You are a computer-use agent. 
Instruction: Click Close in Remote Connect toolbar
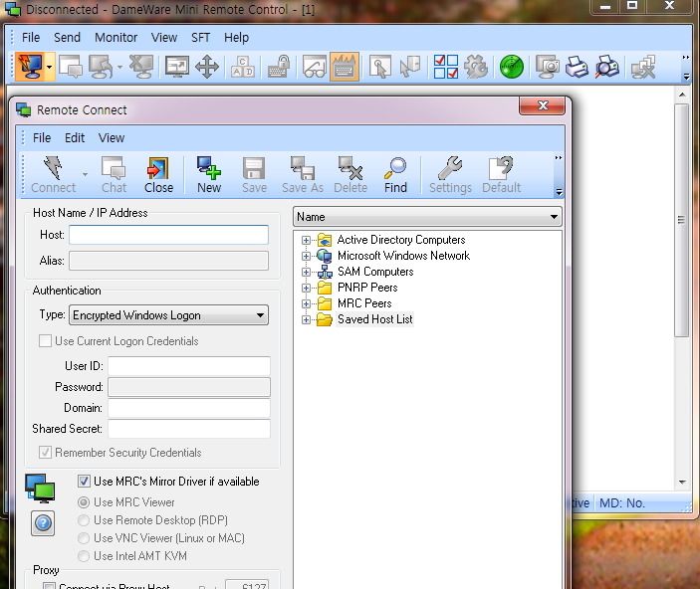[x=158, y=174]
